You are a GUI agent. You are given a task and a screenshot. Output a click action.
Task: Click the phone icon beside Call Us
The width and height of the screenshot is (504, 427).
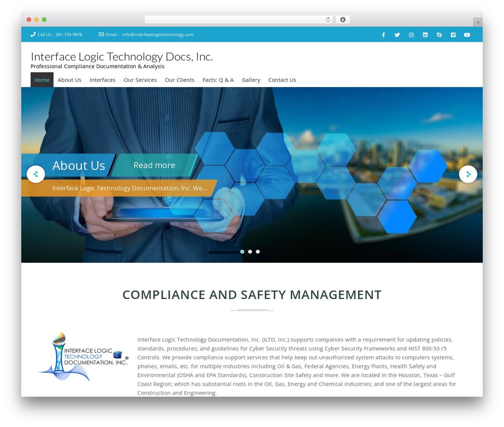click(33, 34)
